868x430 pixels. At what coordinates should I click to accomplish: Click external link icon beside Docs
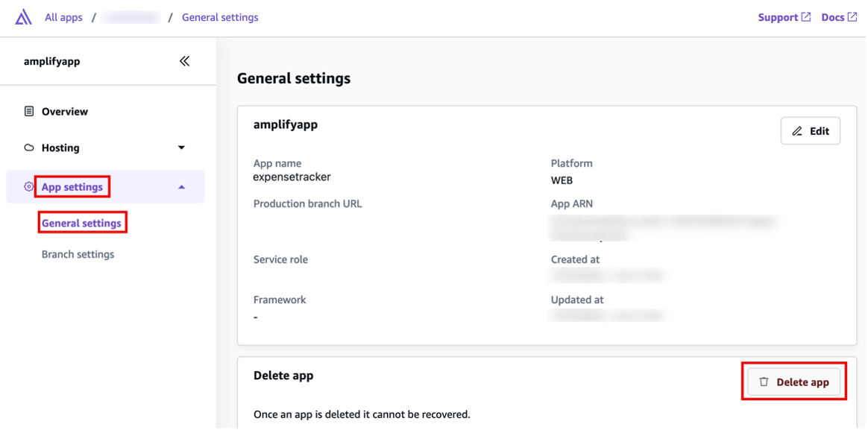coord(852,17)
